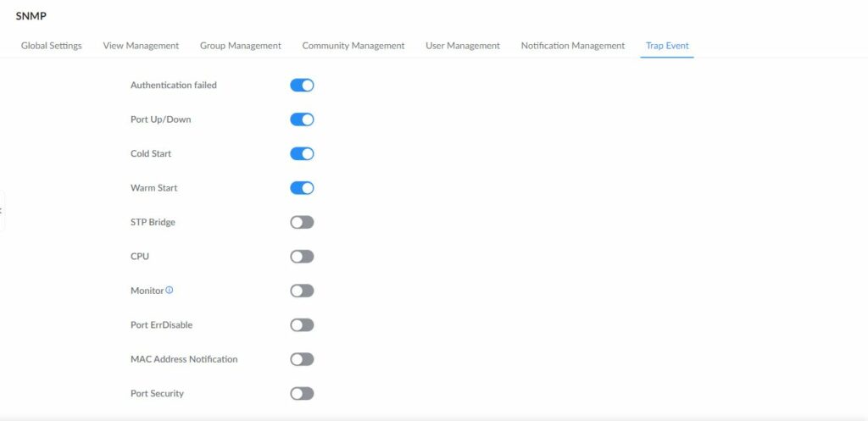Enable MAC Address Notification trap
Screen dimensions: 868x421
(302, 360)
